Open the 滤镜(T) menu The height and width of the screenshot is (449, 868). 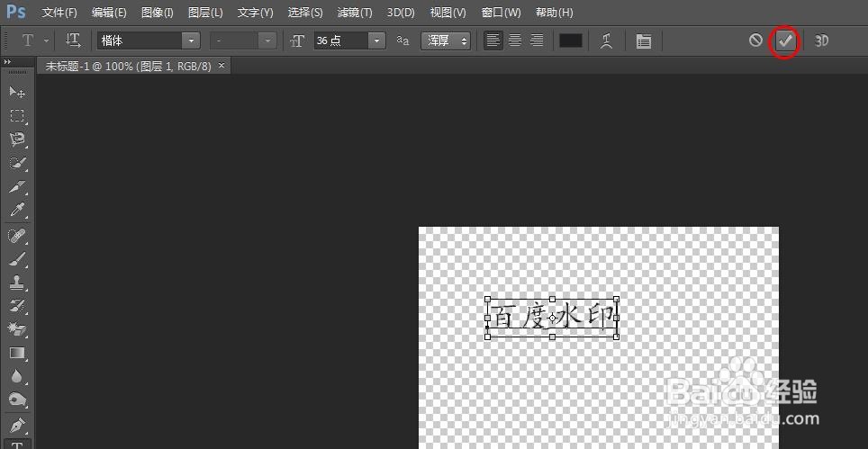click(x=355, y=13)
